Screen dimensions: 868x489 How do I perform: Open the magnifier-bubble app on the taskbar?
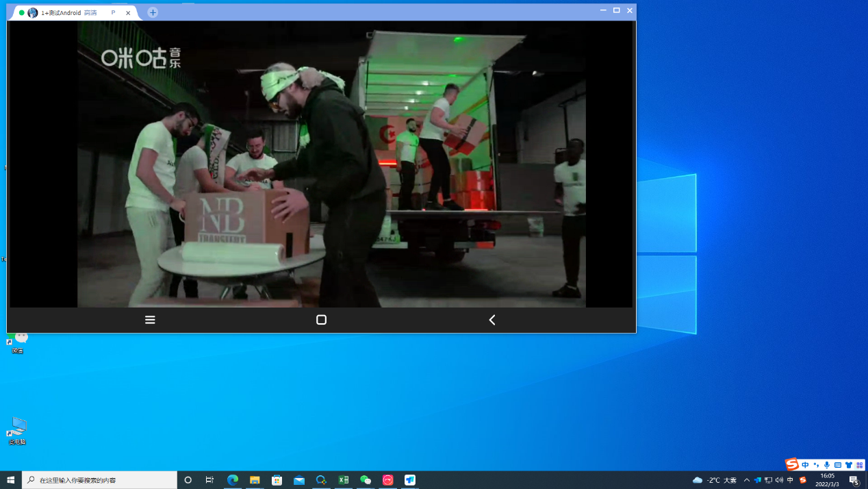(321, 480)
